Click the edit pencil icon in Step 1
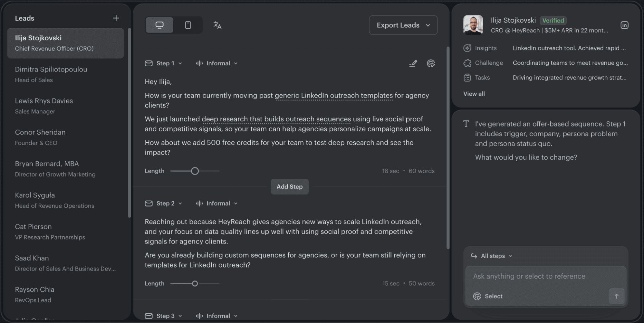This screenshot has height=323, width=644. click(413, 63)
